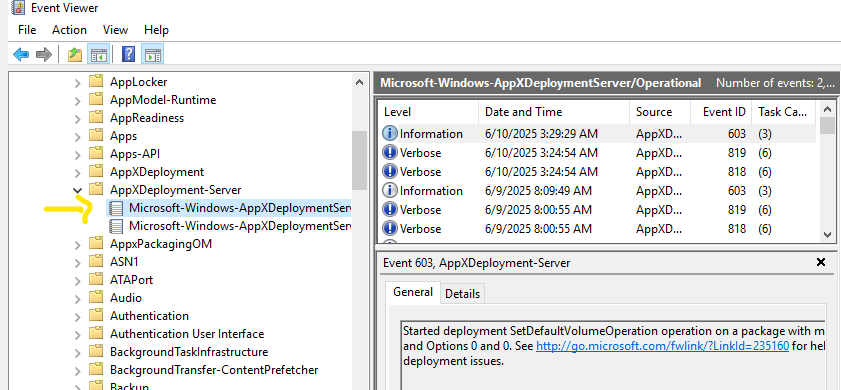The image size is (841, 390).
Task: Sort events by Date and Time column header
Action: [554, 112]
